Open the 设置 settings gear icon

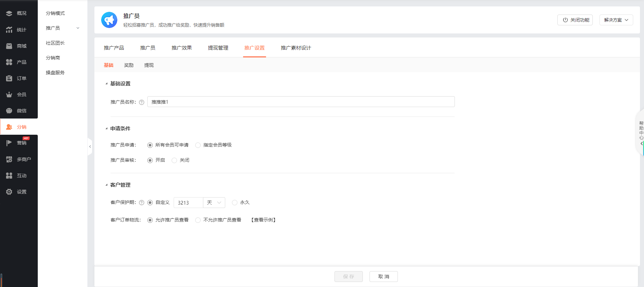tap(9, 192)
